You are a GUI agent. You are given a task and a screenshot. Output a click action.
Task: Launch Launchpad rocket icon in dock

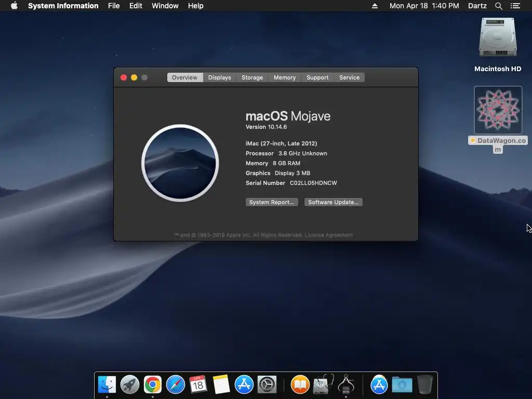(x=129, y=385)
